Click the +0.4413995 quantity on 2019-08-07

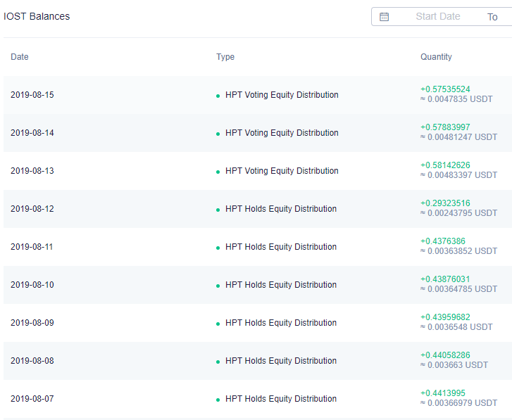[443, 393]
